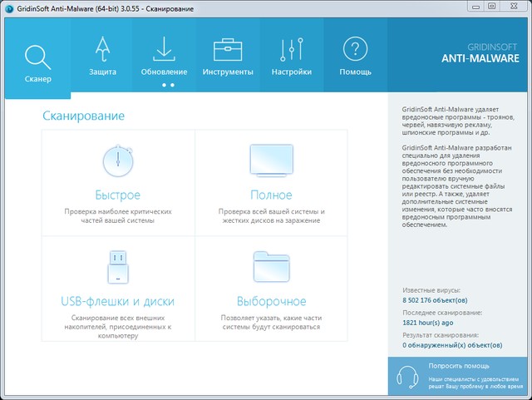532x400 pixels.
Task: Open the 0 обнаруженных объект(ов) result
Action: [451, 344]
